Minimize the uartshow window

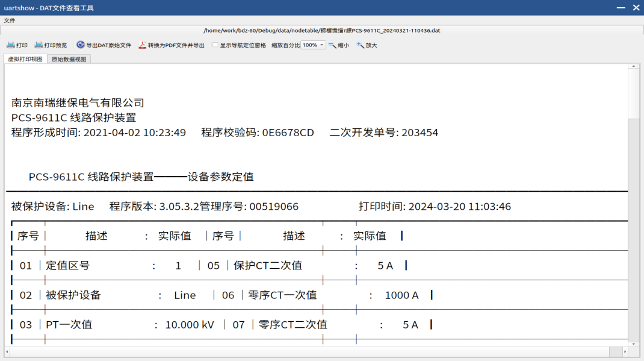tap(621, 8)
